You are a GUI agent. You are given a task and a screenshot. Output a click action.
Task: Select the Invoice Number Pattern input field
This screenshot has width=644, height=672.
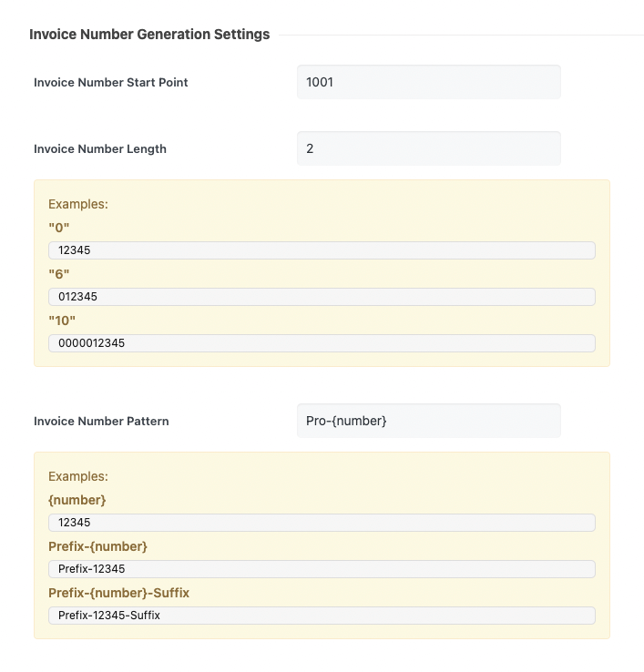pyautogui.click(x=428, y=421)
